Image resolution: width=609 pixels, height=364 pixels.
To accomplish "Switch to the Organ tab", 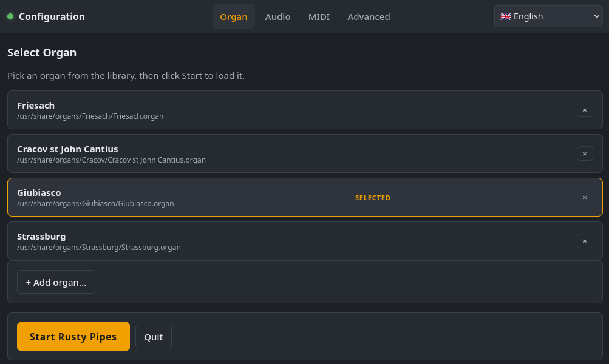I will (233, 17).
